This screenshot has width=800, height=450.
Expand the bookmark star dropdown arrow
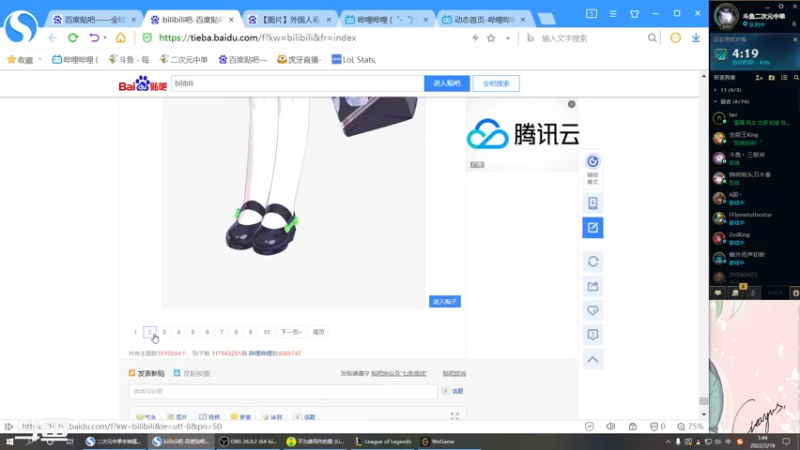click(x=508, y=38)
